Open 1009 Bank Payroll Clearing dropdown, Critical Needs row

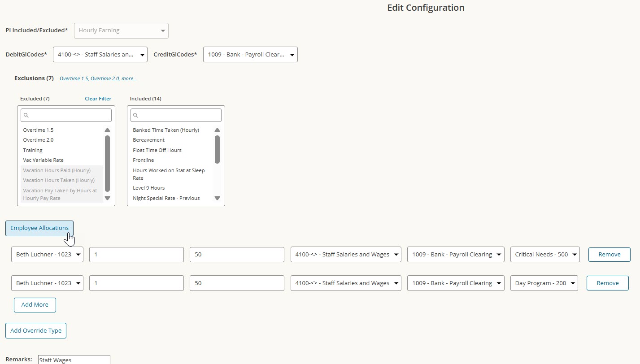[456, 255]
